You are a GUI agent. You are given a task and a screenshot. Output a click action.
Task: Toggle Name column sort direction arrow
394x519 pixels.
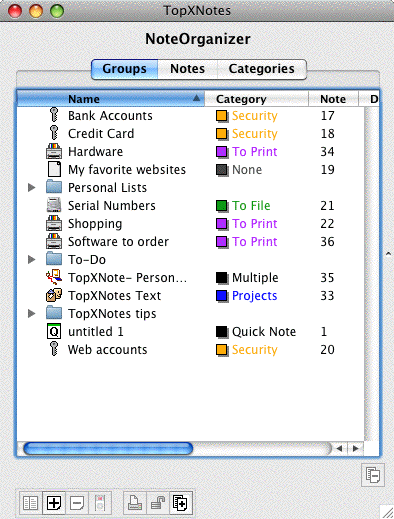pyautogui.click(x=196, y=98)
